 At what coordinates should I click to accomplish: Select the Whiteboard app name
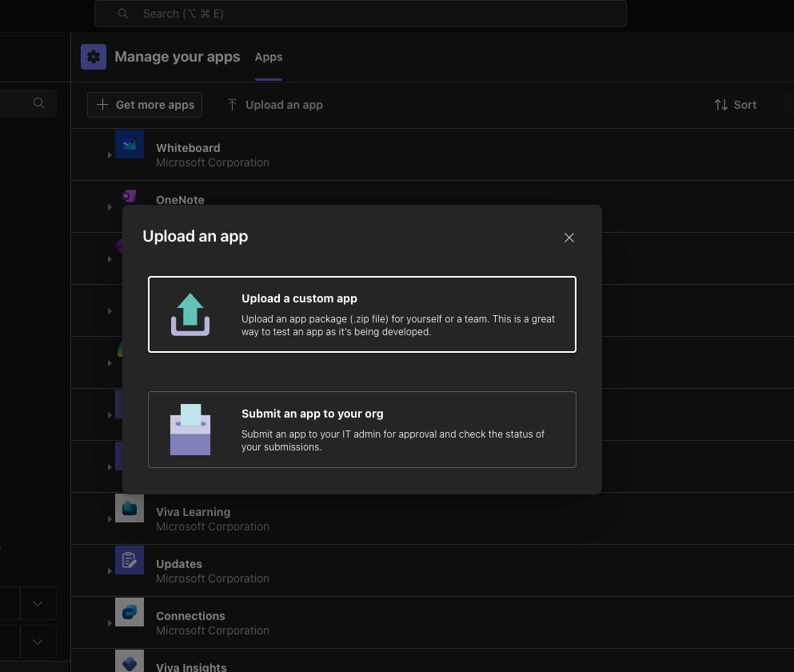point(189,148)
